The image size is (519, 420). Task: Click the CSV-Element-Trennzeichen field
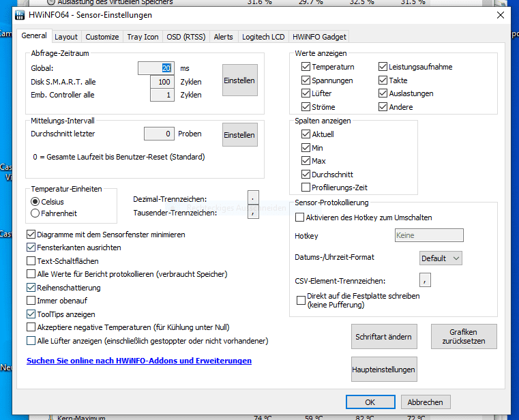click(425, 280)
